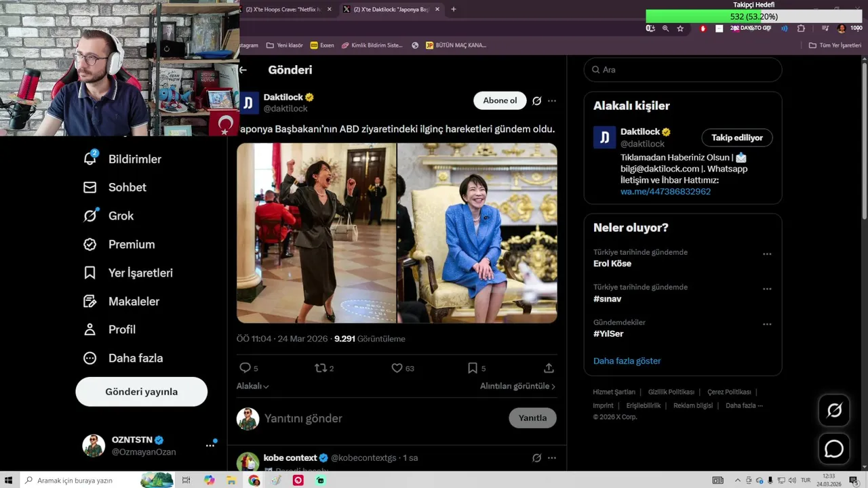This screenshot has height=488, width=868.
Task: Open Profil person icon
Action: (x=90, y=329)
